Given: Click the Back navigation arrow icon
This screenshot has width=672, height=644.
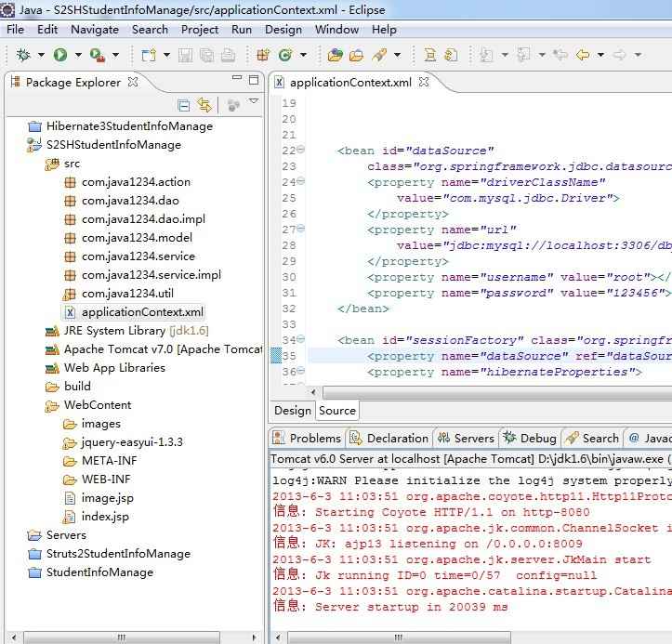Looking at the screenshot, I should (583, 55).
